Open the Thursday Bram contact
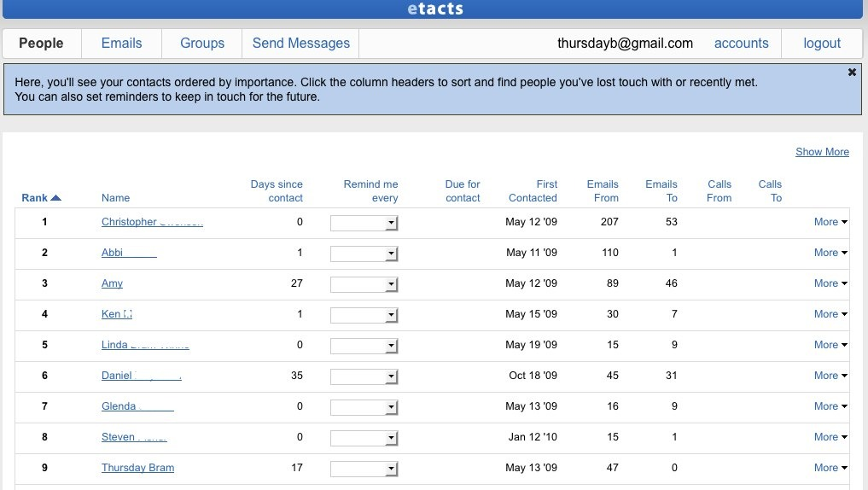 pyautogui.click(x=137, y=468)
